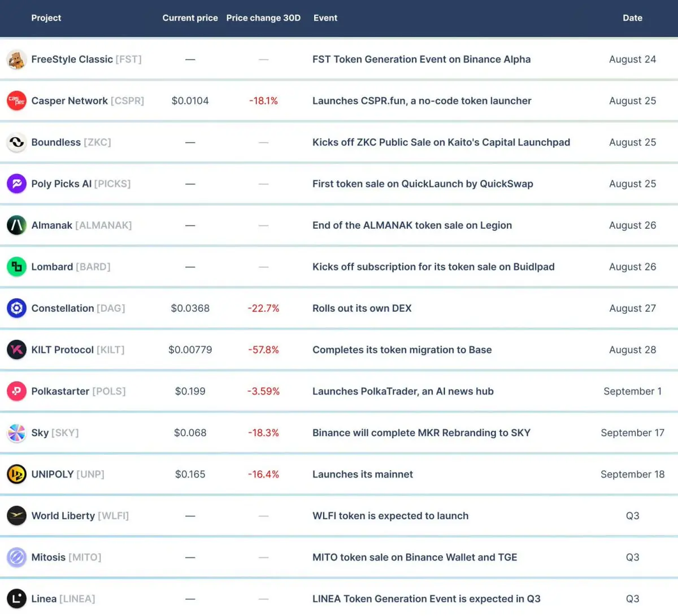Screen dimensions: 678x616
Task: Click 'First token sale on QuickLaunch by QuickSwap'
Action: click(x=423, y=184)
